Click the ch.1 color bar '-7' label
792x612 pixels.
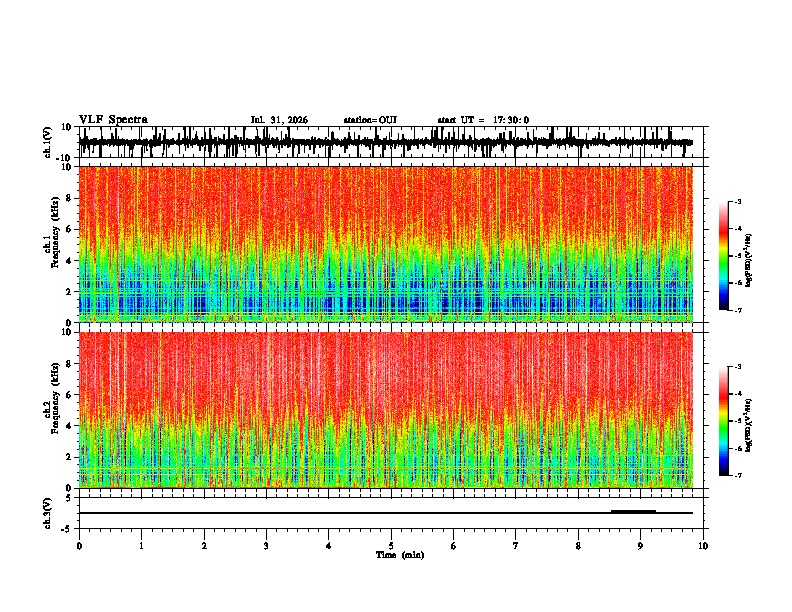pyautogui.click(x=738, y=310)
